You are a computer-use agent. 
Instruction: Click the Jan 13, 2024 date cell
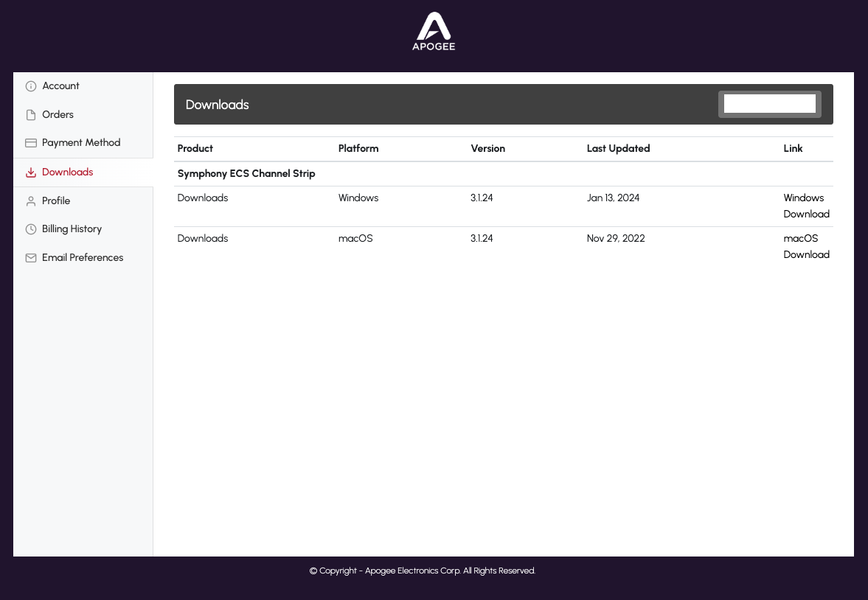pyautogui.click(x=613, y=198)
